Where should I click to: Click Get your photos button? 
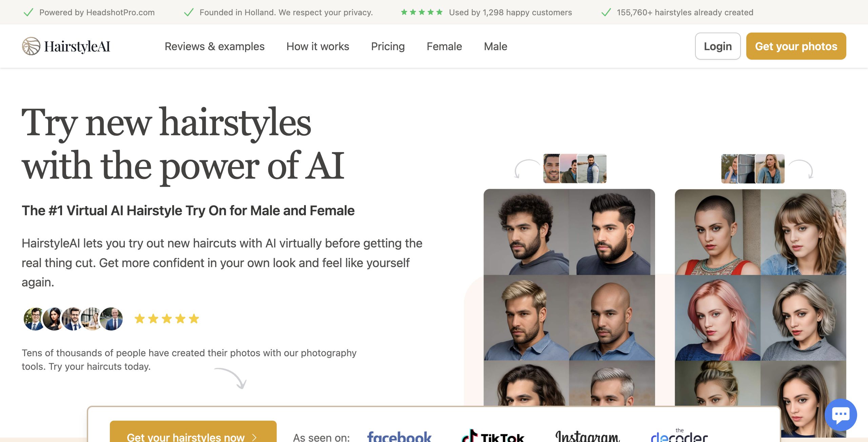coord(796,46)
